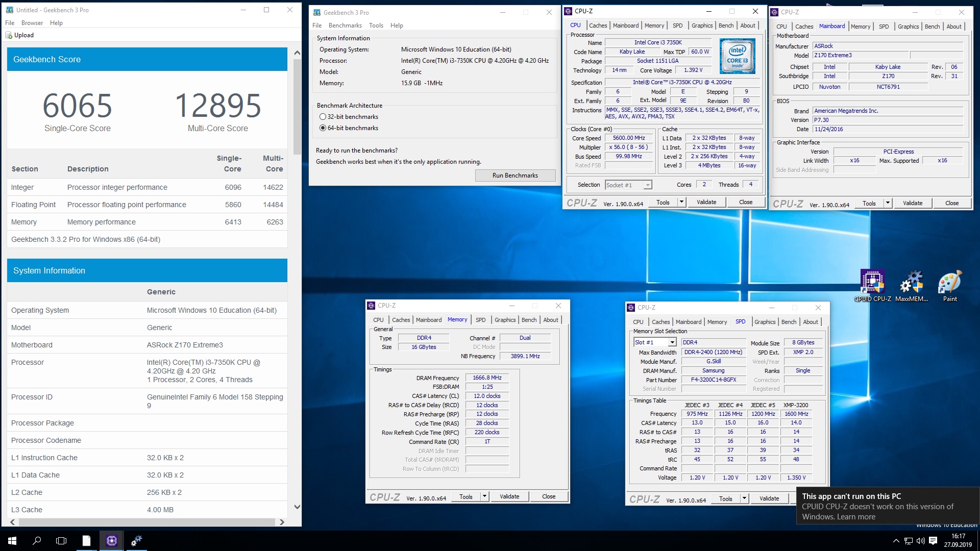Click the MaxxMEM taskbar icon
The height and width of the screenshot is (551, 980).
point(136,541)
